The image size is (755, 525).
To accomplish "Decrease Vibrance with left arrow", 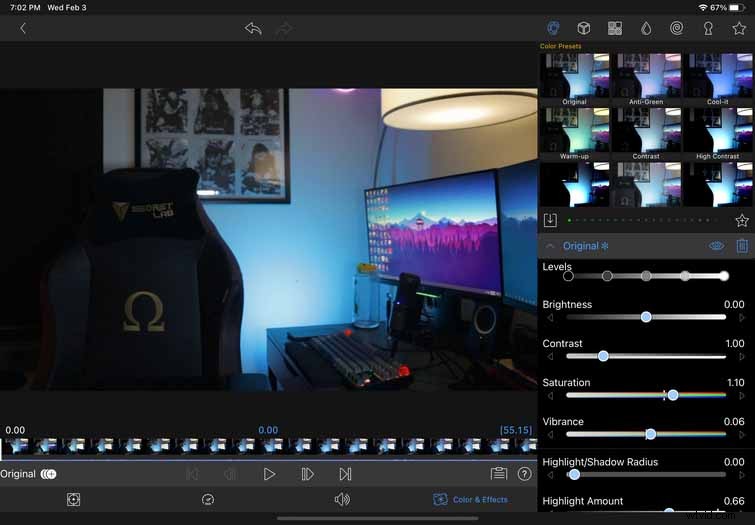I will point(550,435).
